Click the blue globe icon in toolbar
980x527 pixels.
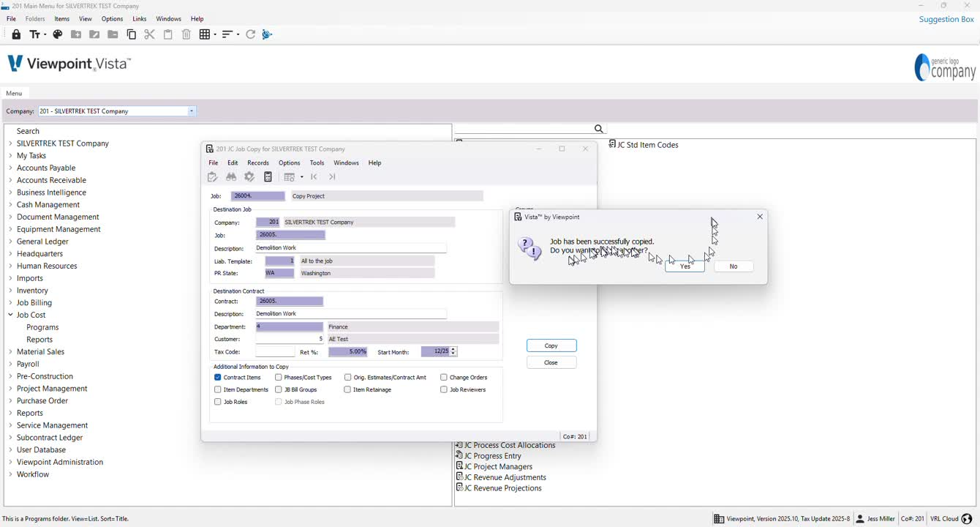(267, 34)
